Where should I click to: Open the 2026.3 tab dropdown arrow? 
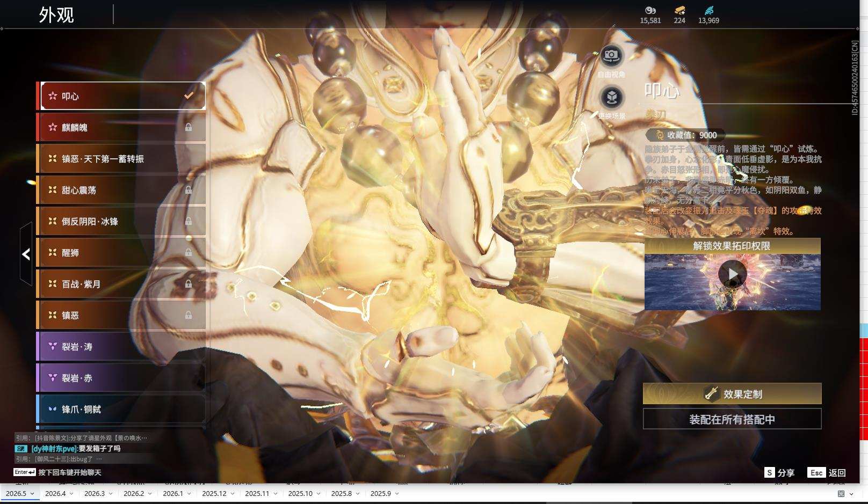111,494
